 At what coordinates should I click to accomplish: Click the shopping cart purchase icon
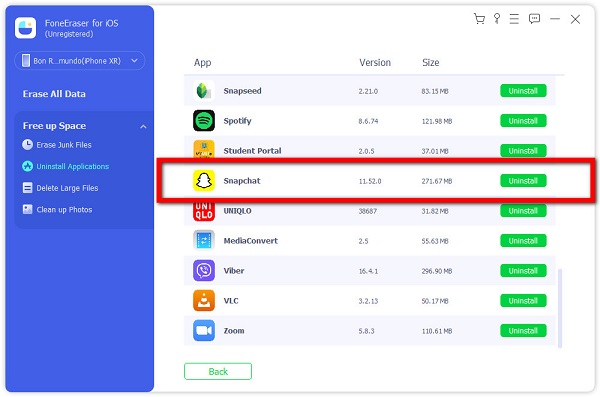[x=479, y=19]
